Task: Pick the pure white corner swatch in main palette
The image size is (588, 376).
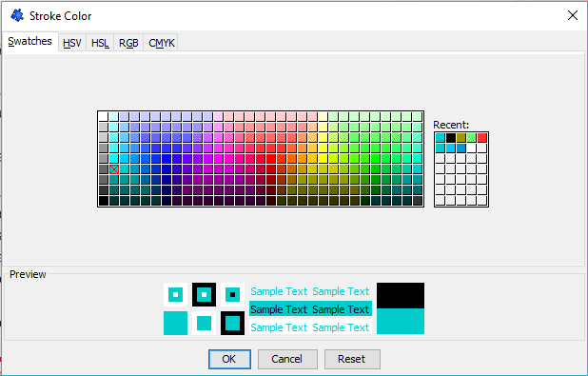Action: [104, 117]
